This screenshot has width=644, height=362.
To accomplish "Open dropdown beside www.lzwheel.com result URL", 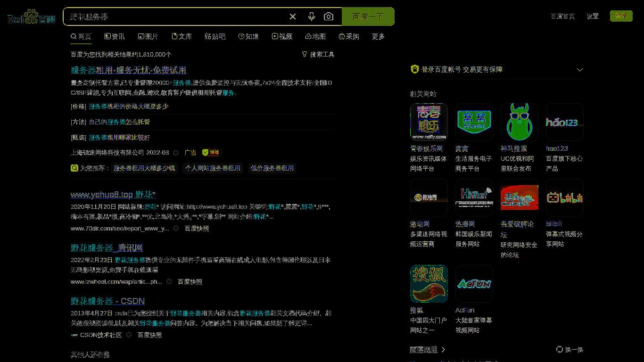I will (x=169, y=281).
